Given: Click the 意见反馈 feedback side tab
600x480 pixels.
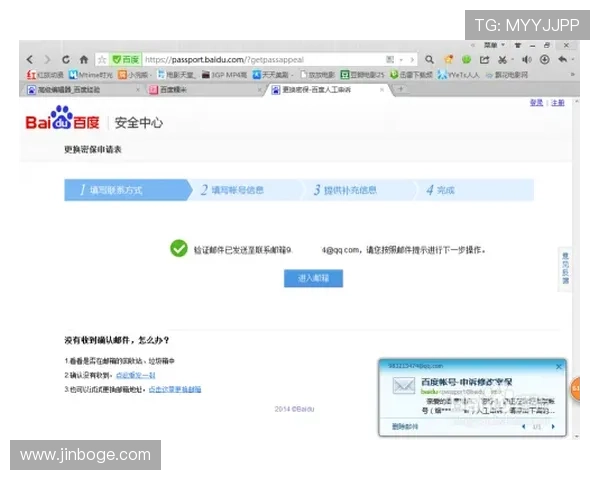Looking at the screenshot, I should pyautogui.click(x=565, y=268).
